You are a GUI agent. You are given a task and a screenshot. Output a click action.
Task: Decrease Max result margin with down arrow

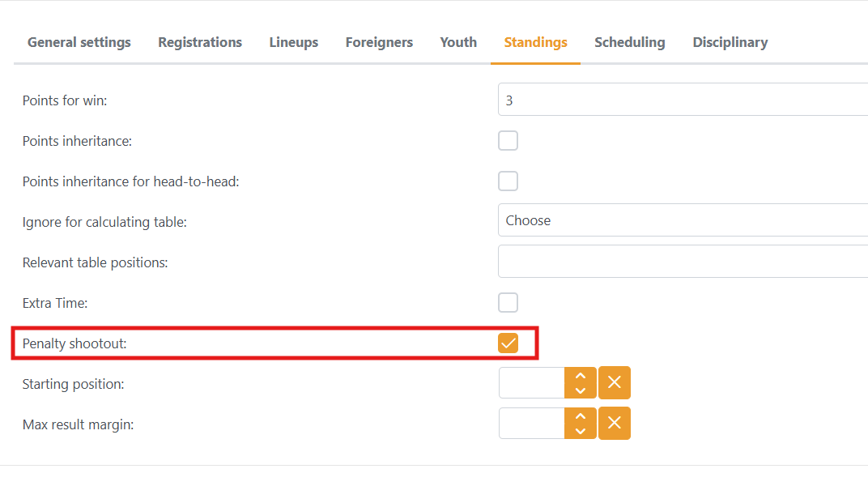(x=581, y=431)
